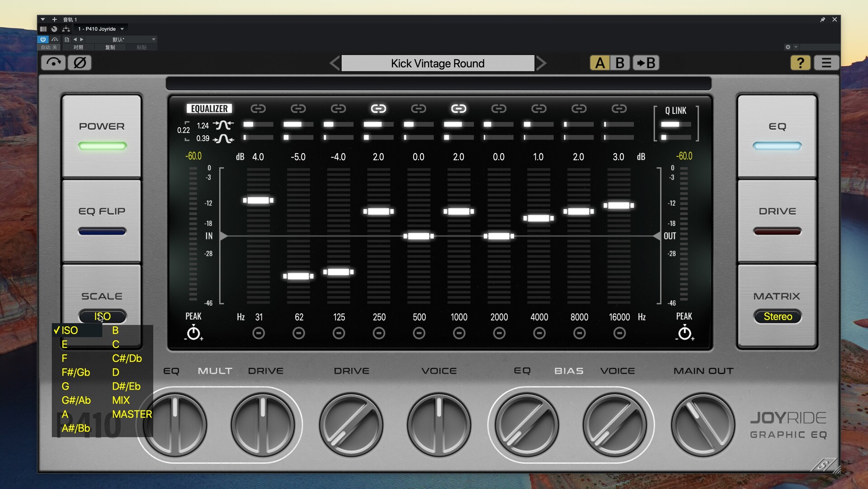
Task: Click the 62 Hz band gain slider handle
Action: coord(298,276)
